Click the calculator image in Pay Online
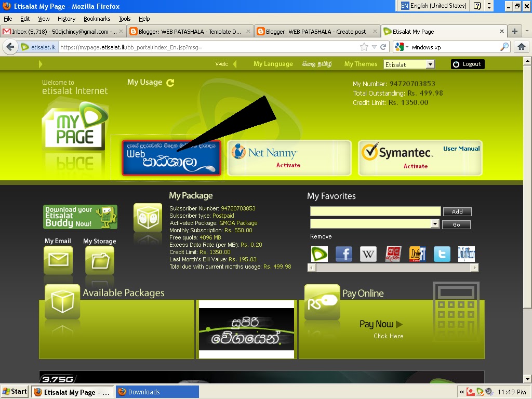Image resolution: width=532 pixels, height=399 pixels. [x=456, y=312]
